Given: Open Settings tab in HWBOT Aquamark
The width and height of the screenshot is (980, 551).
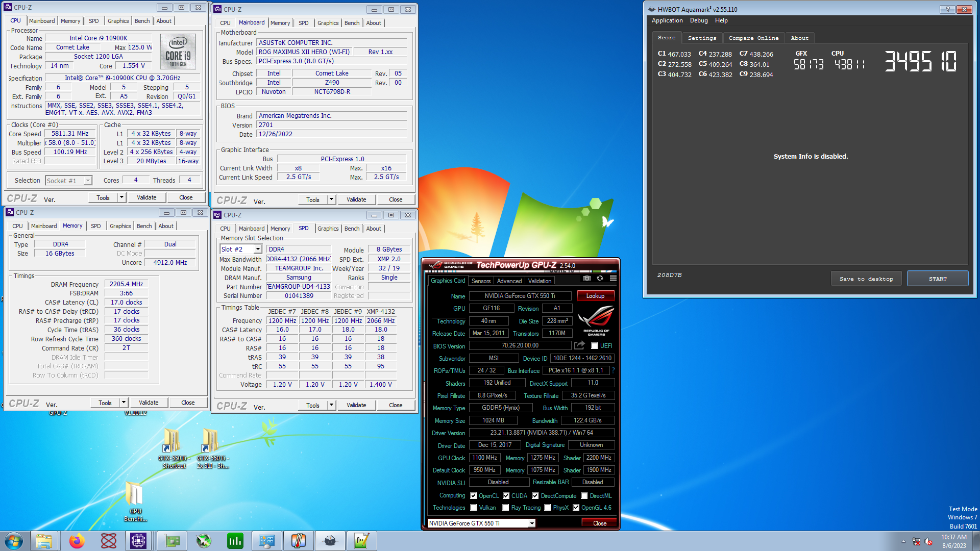Looking at the screenshot, I should point(702,38).
